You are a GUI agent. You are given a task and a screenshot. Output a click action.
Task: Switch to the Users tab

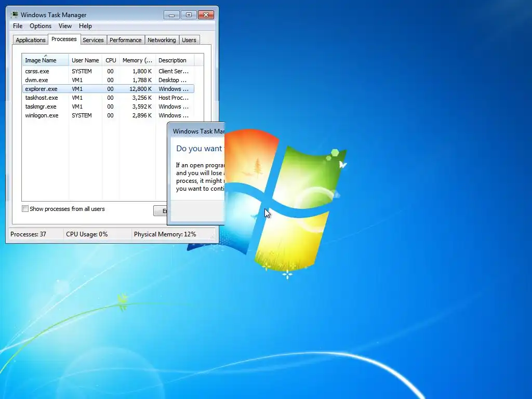click(189, 40)
